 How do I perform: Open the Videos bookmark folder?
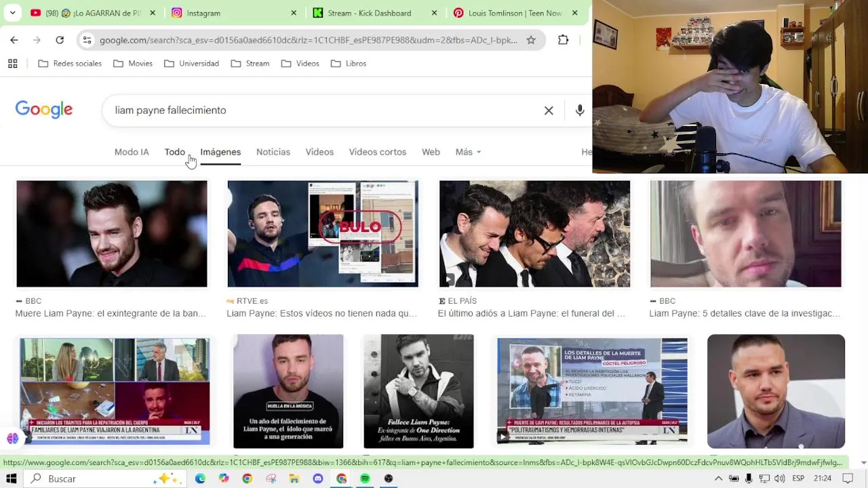point(300,64)
